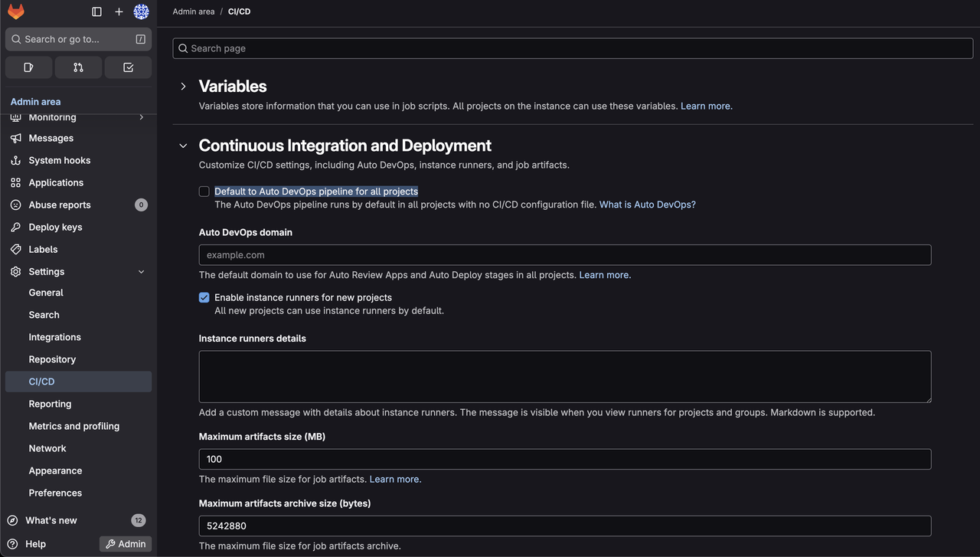This screenshot has width=980, height=557.
Task: Click the GitLab logo home icon
Action: point(16,11)
